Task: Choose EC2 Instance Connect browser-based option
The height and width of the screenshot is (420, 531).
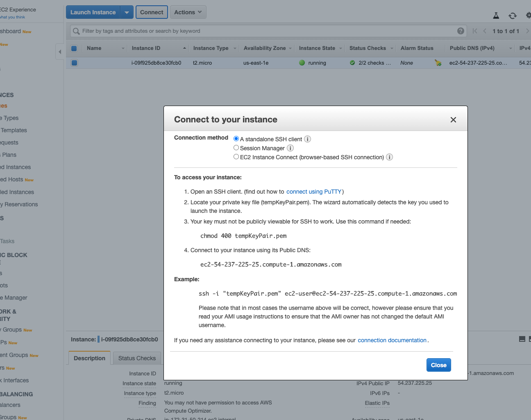Action: (x=236, y=157)
